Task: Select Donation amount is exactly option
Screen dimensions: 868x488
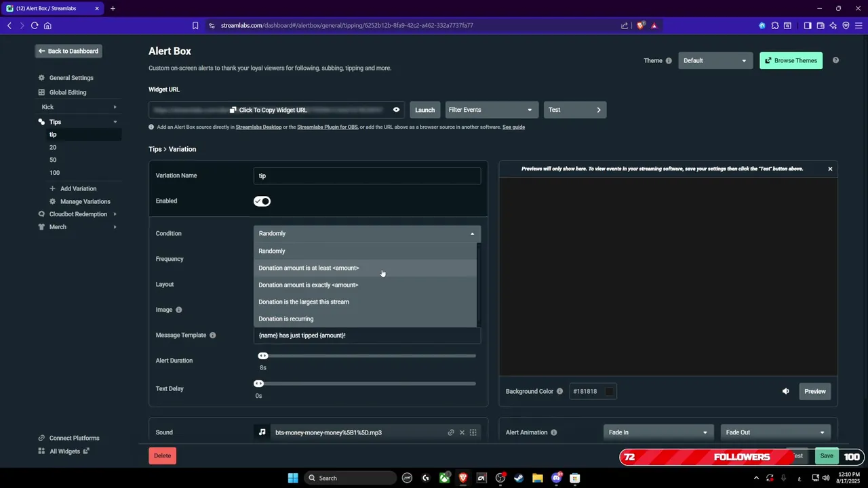Action: tap(365, 285)
